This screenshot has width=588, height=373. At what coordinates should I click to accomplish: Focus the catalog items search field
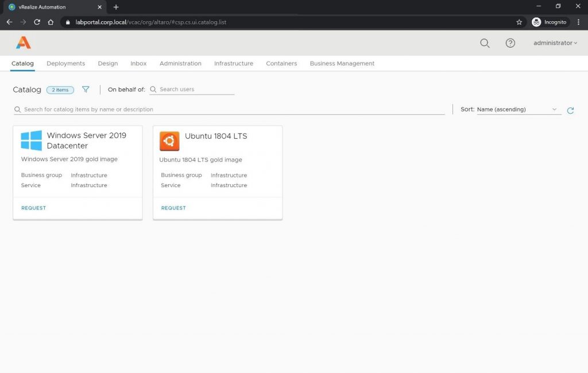click(x=229, y=110)
